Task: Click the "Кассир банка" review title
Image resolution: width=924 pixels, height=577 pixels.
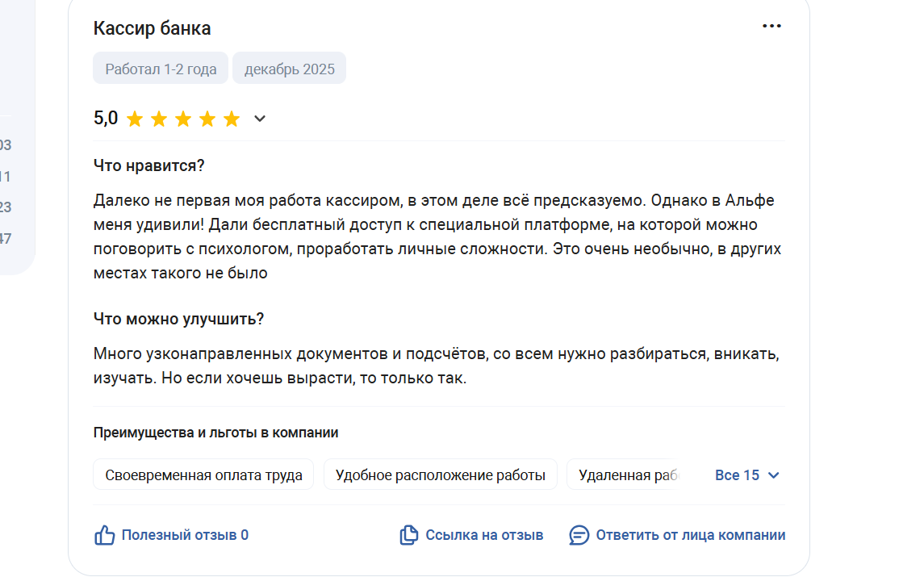Action: pyautogui.click(x=152, y=28)
